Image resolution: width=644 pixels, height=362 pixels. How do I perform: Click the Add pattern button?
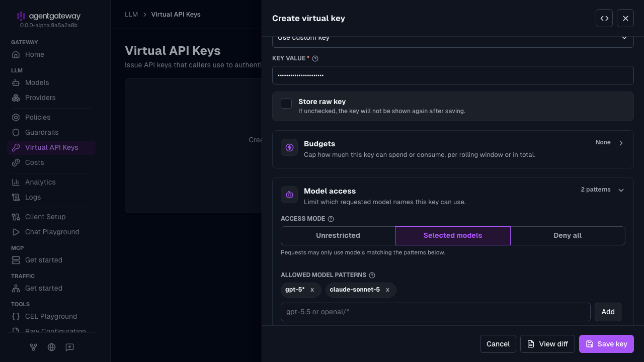(x=608, y=312)
